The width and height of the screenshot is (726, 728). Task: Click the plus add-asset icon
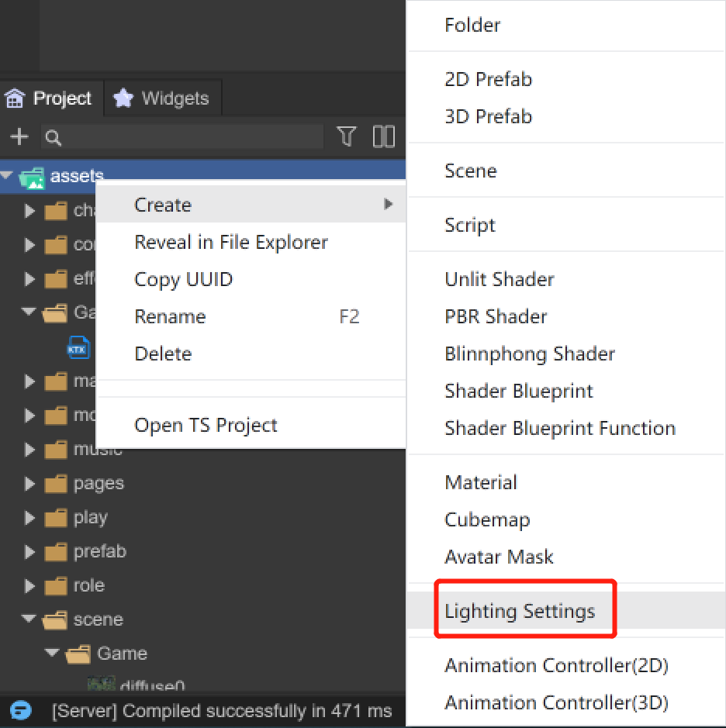(x=19, y=137)
